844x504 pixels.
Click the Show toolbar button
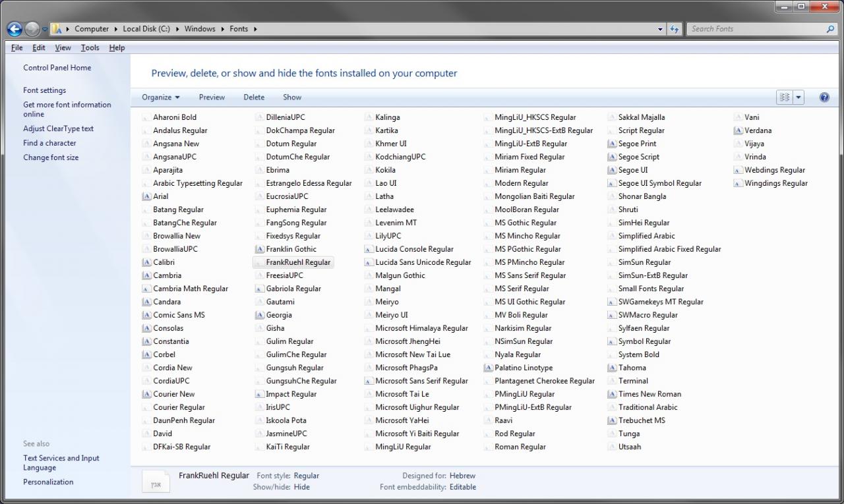coord(292,97)
